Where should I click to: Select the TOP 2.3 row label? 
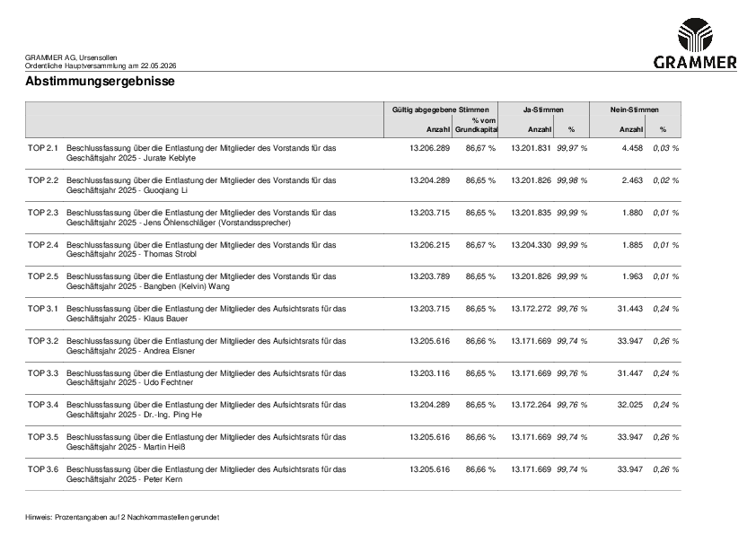pyautogui.click(x=43, y=213)
